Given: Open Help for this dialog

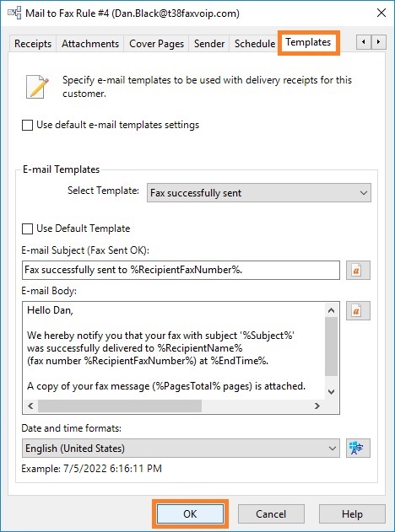Looking at the screenshot, I should 352,514.
